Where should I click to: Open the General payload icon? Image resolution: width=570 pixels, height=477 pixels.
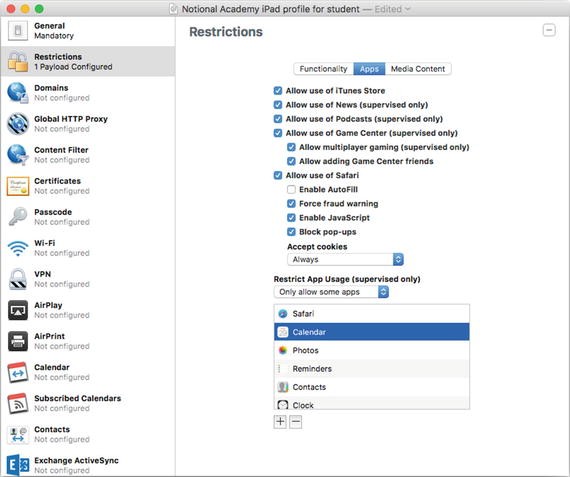pyautogui.click(x=18, y=31)
